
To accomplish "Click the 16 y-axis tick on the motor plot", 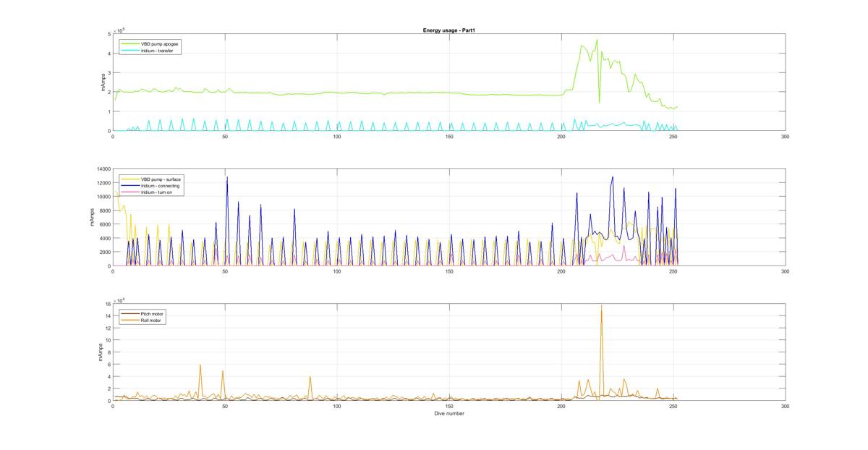I will (x=107, y=304).
